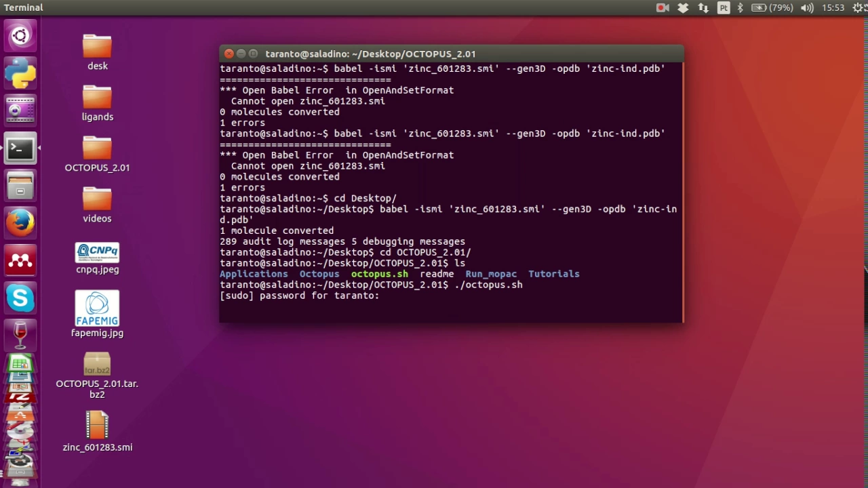Maximize the terminal window

click(254, 54)
